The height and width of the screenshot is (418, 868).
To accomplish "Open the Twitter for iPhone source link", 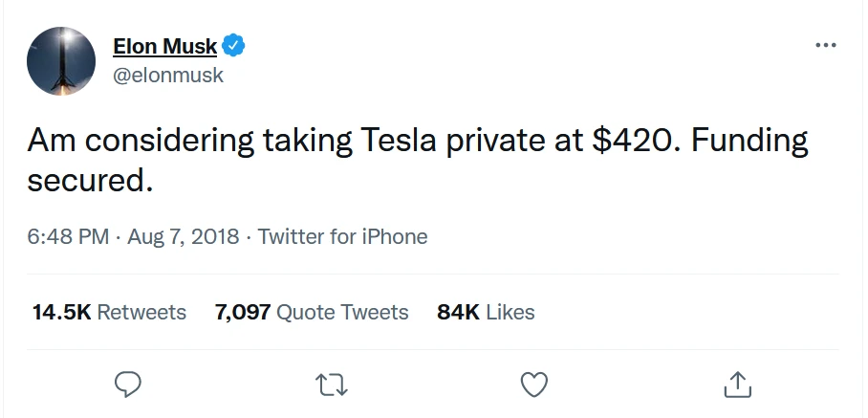I will pos(342,236).
